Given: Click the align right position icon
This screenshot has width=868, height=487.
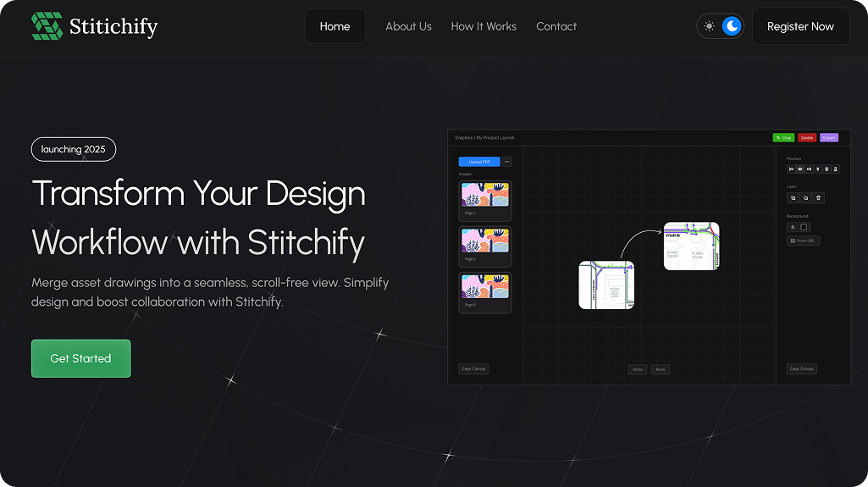Looking at the screenshot, I should point(809,169).
